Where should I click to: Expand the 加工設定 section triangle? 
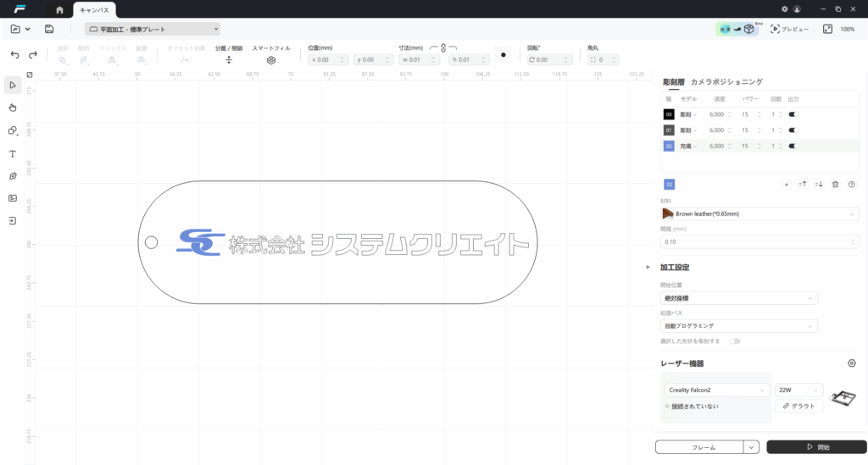click(648, 268)
